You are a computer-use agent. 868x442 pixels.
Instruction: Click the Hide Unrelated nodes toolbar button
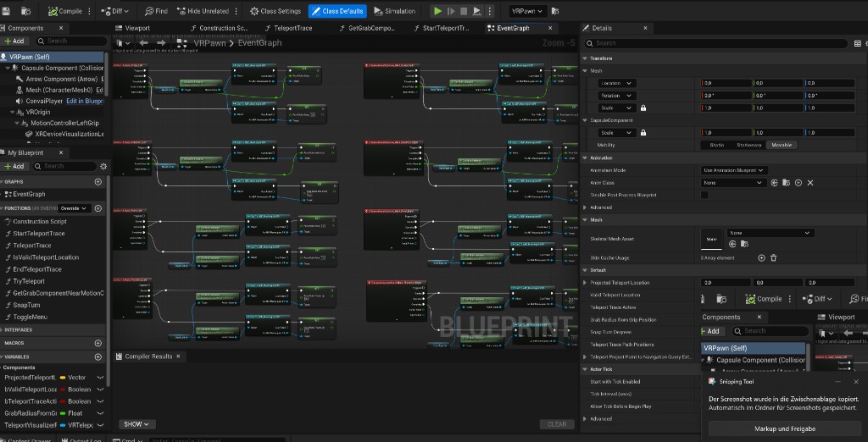pos(204,11)
